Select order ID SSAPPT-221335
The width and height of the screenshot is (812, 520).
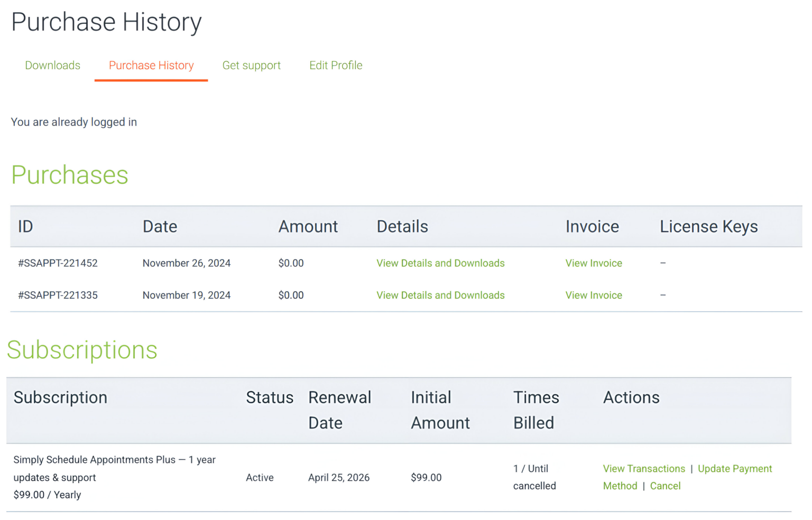[x=58, y=295]
